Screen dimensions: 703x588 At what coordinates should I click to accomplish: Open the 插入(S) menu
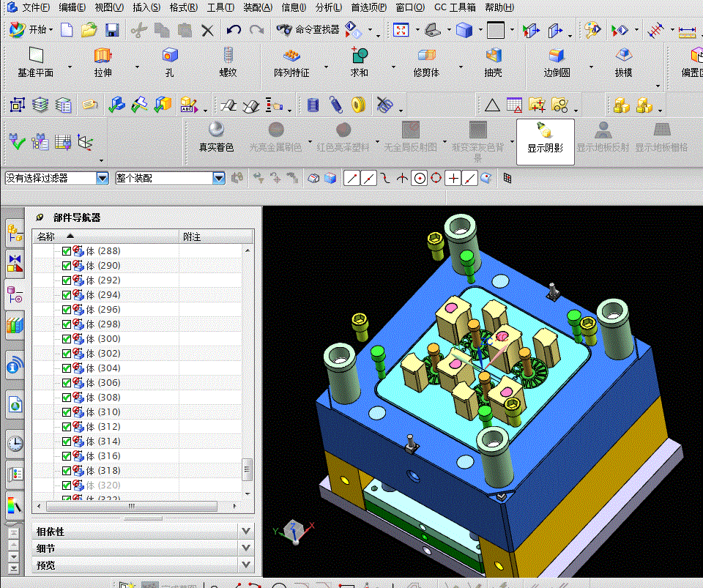point(146,7)
